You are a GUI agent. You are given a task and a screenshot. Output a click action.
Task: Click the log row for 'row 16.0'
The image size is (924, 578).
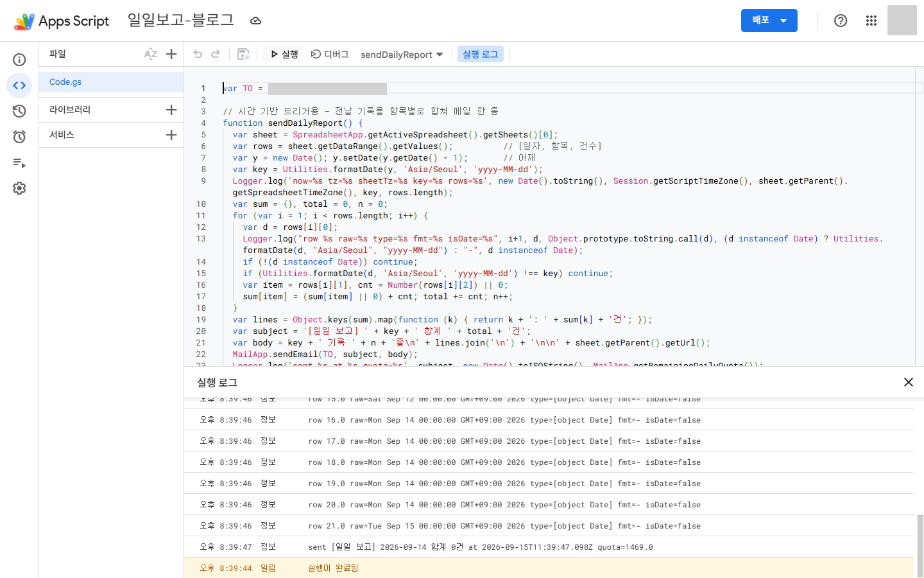[549, 420]
